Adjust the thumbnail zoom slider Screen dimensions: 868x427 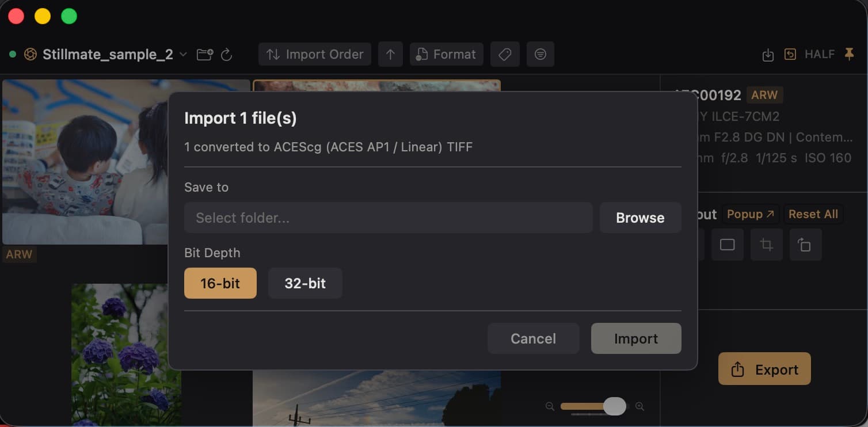(x=614, y=406)
